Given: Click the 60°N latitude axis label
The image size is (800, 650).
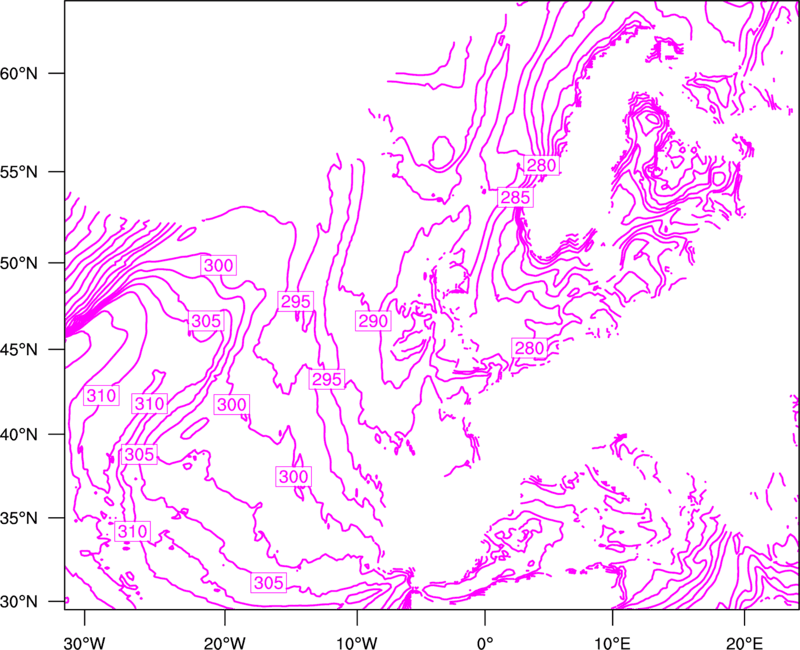Looking at the screenshot, I should click(19, 73).
